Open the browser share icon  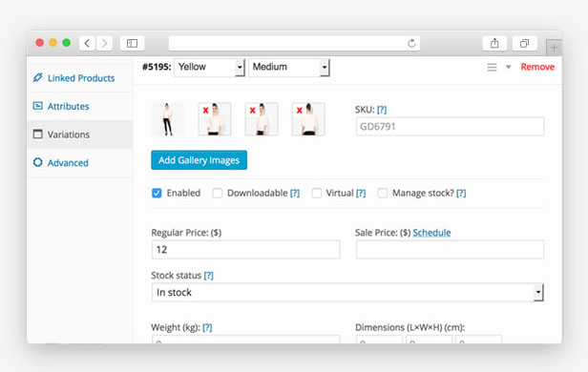point(494,43)
